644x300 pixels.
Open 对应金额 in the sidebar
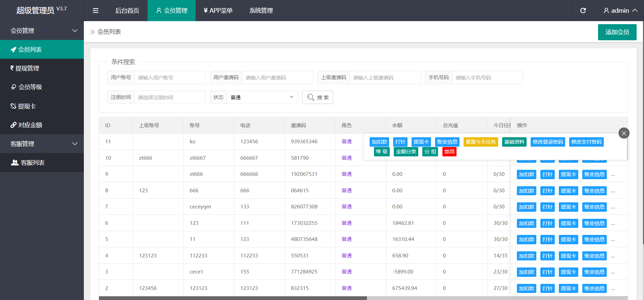click(x=42, y=125)
